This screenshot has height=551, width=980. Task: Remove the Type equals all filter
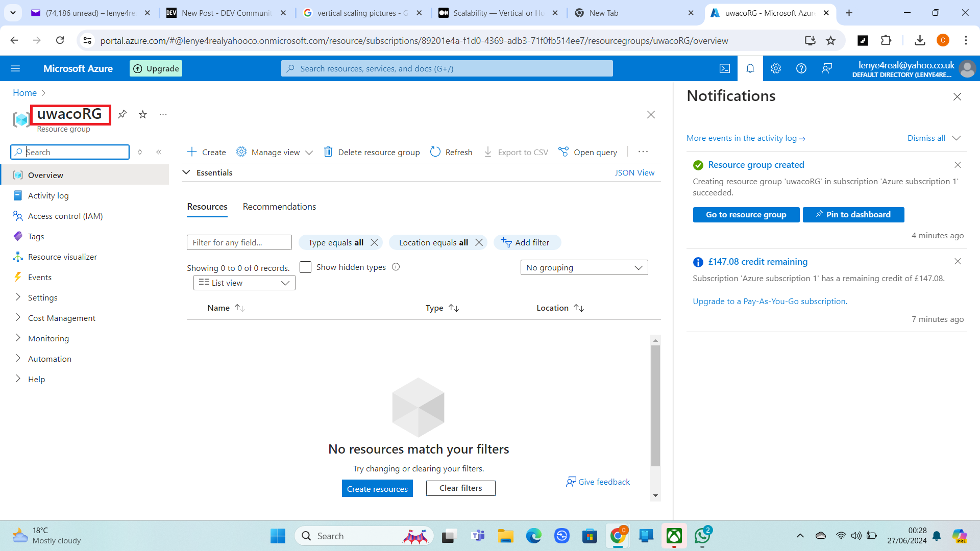[375, 242]
